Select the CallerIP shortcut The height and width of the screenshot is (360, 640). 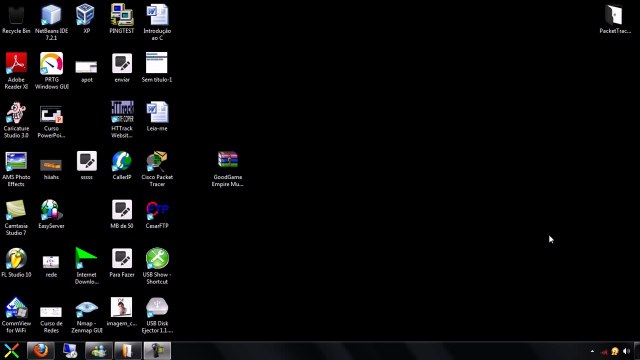pos(122,165)
